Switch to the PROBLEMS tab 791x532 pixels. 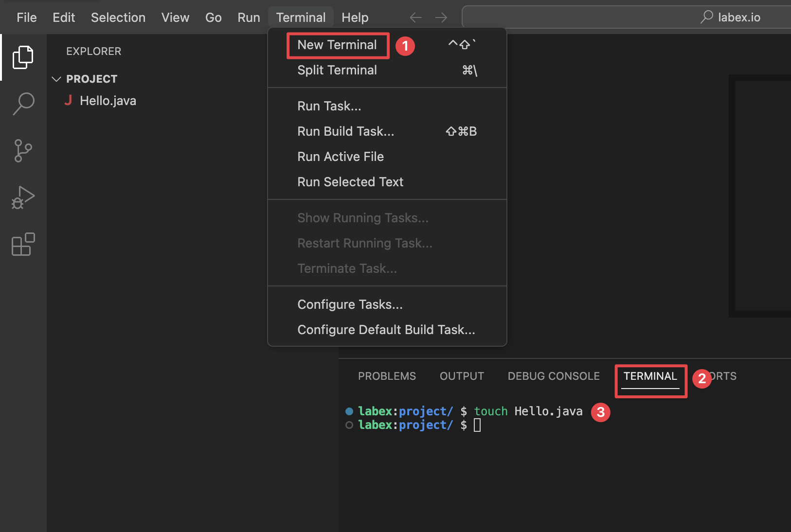387,376
